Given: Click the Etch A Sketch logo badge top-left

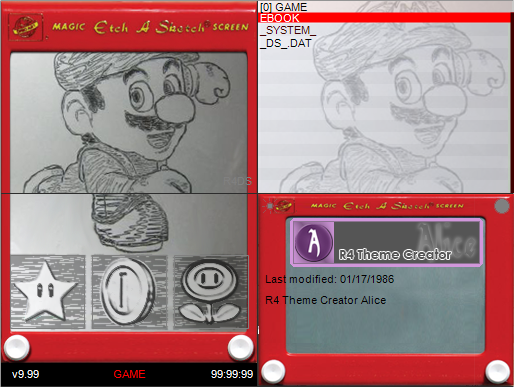Looking at the screenshot, I should (x=26, y=27).
